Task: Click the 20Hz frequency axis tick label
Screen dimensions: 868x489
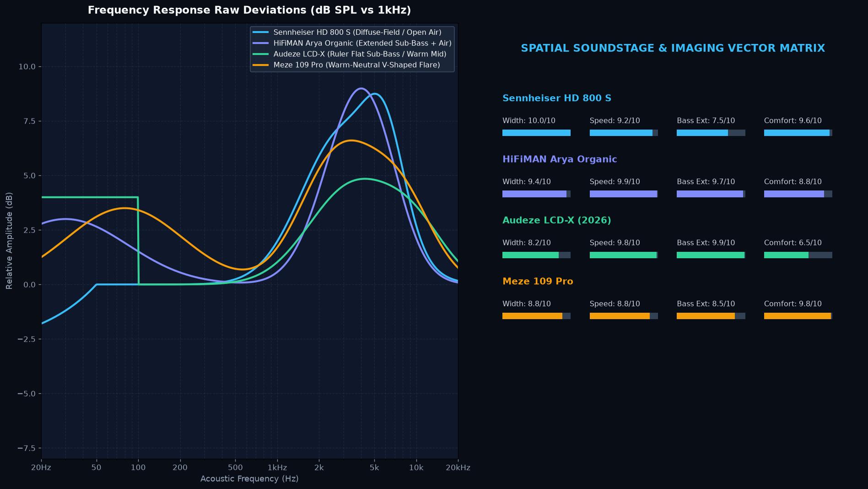Action: coord(41,467)
